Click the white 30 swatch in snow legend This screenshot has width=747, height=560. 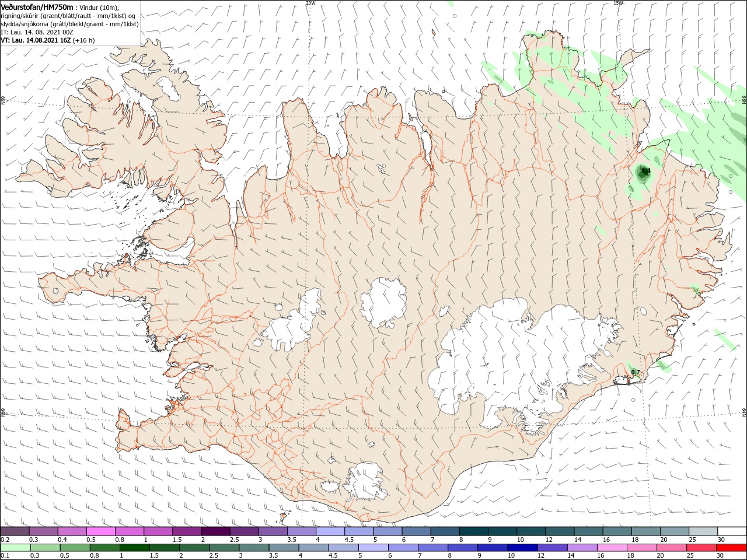pyautogui.click(x=732, y=531)
